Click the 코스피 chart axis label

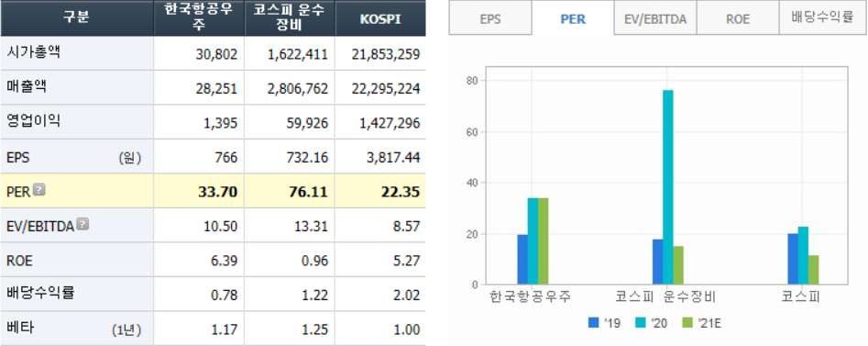(x=800, y=297)
